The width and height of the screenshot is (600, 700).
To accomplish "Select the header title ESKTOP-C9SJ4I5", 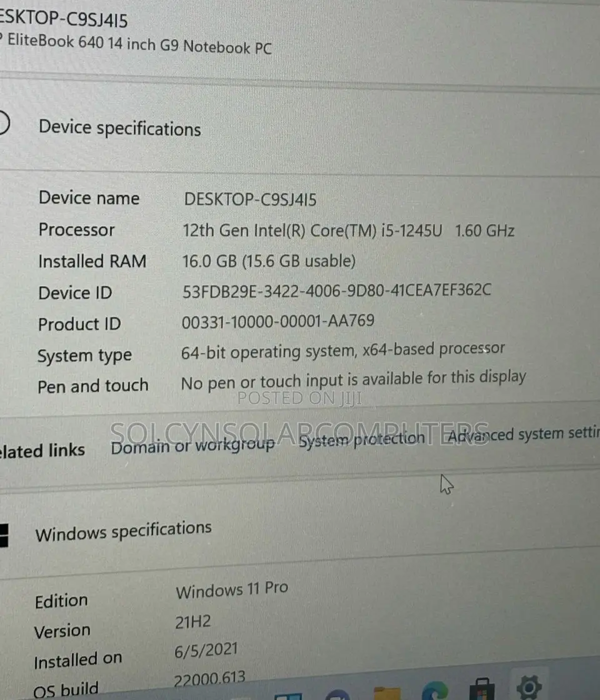I will pos(63,19).
